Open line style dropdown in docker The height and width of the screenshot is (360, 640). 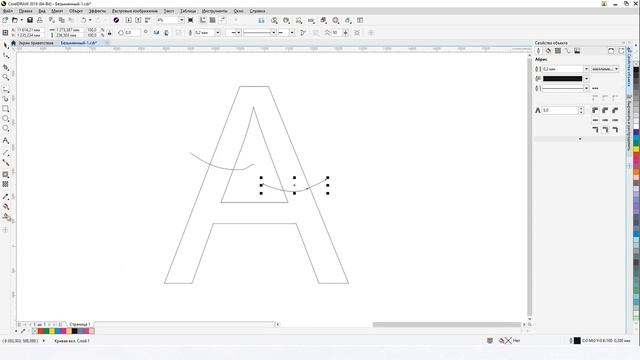[586, 89]
